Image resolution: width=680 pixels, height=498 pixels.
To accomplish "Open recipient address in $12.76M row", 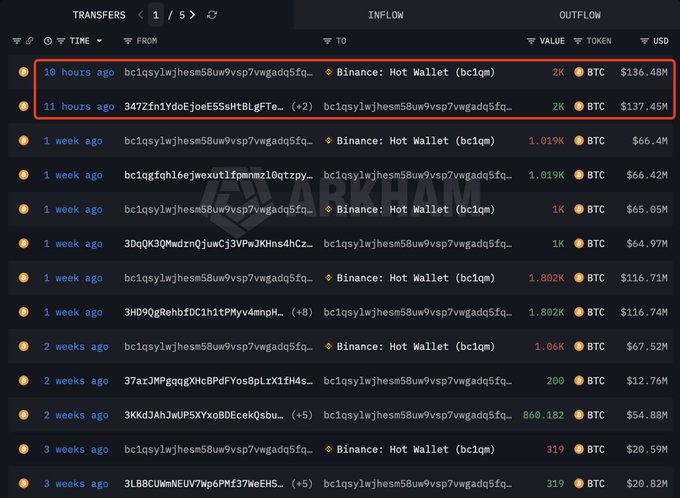I will 418,380.
